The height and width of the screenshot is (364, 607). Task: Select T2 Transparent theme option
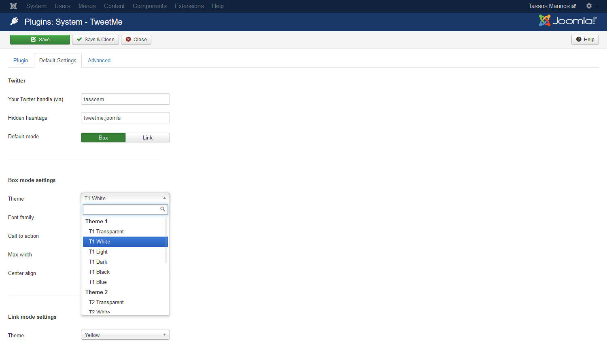pyautogui.click(x=125, y=302)
